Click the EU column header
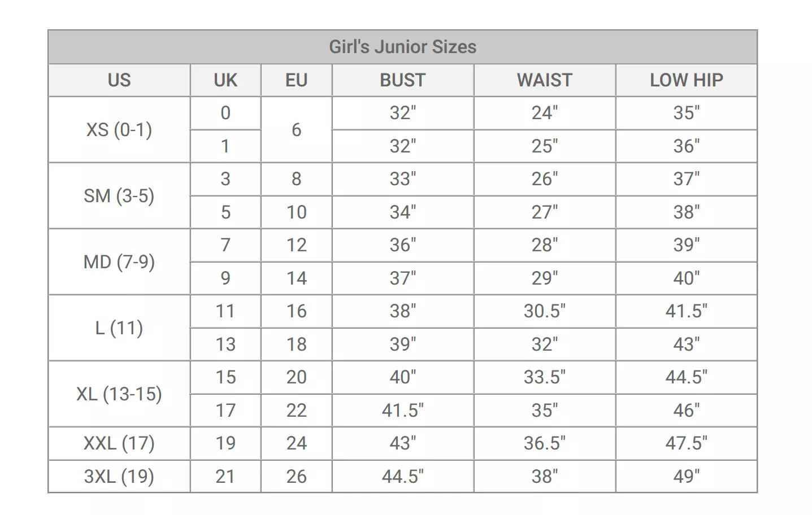Viewport: 812px width, 515px height. pyautogui.click(x=296, y=80)
